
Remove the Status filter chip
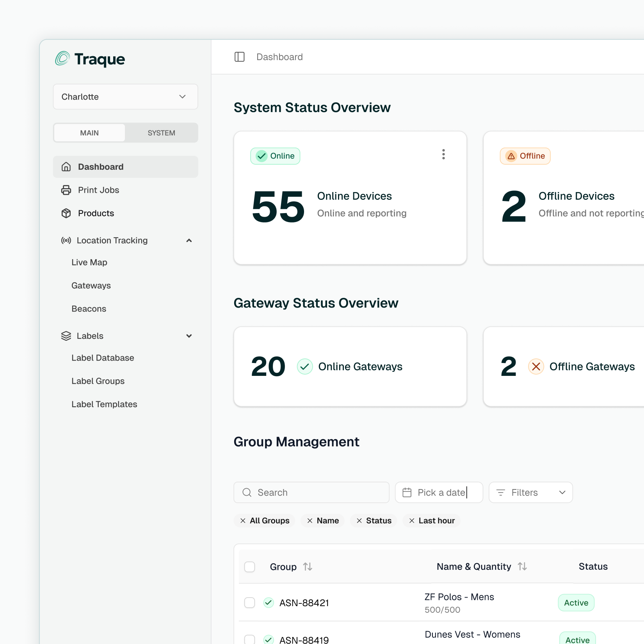click(x=359, y=521)
